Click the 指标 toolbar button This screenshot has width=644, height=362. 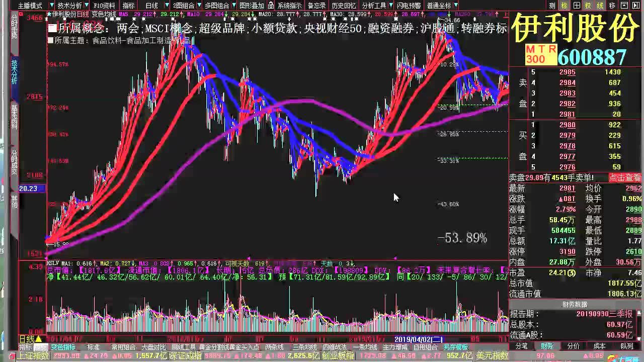[129, 6]
